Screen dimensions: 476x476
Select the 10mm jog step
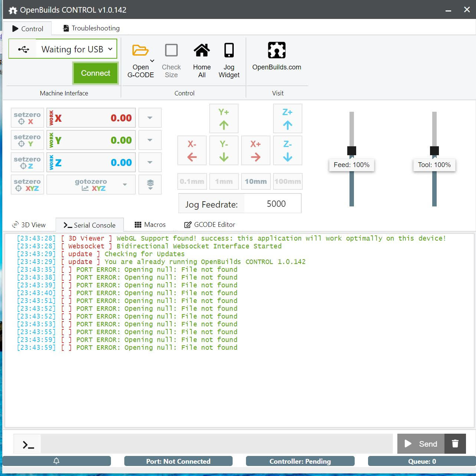(256, 182)
